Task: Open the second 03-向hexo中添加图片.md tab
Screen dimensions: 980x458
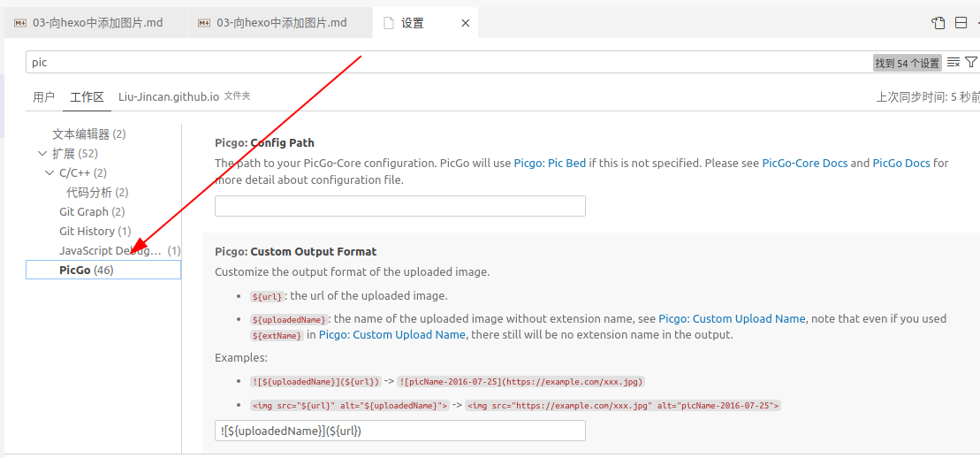Action: tap(280, 23)
